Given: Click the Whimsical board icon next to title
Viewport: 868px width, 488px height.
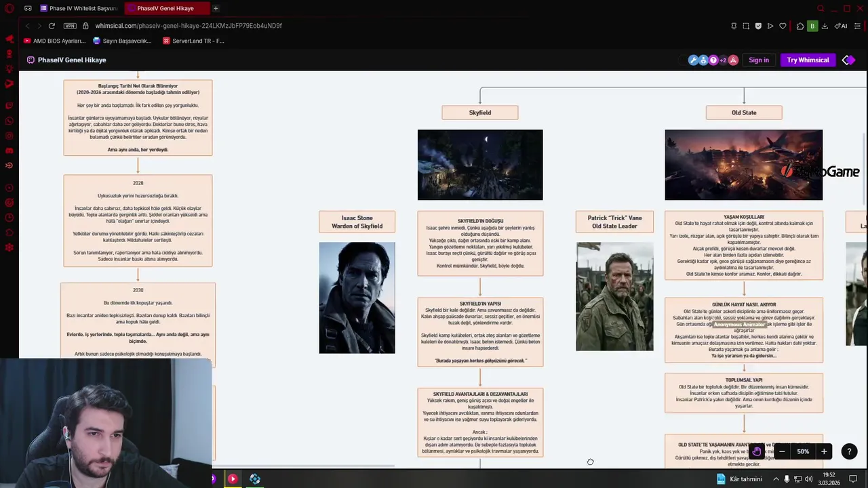Looking at the screenshot, I should pos(31,60).
